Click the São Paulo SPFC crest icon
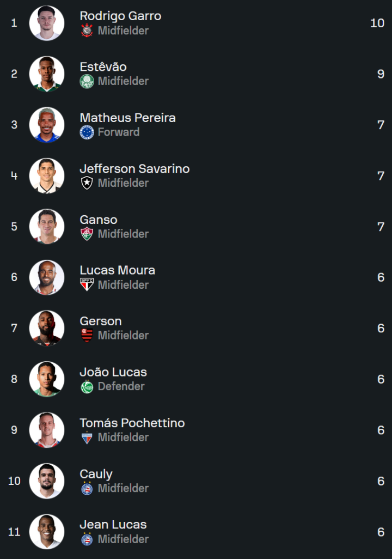The width and height of the screenshot is (392, 559). pyautogui.click(x=87, y=284)
